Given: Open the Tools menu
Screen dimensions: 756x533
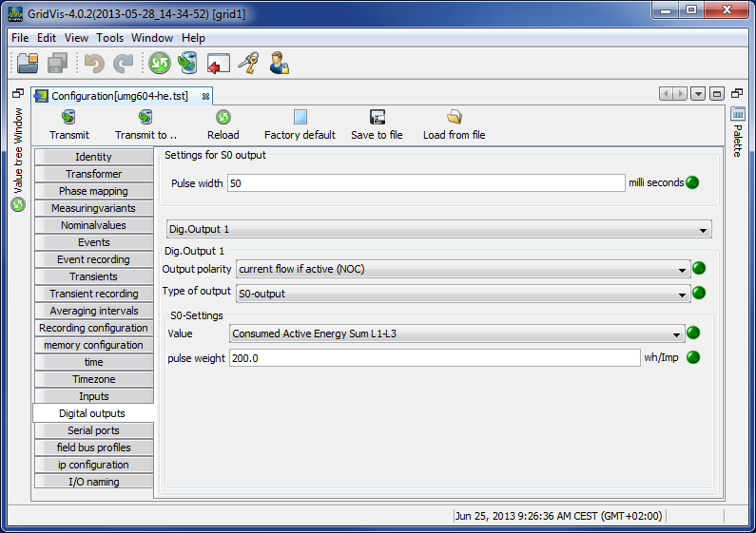Looking at the screenshot, I should (110, 38).
